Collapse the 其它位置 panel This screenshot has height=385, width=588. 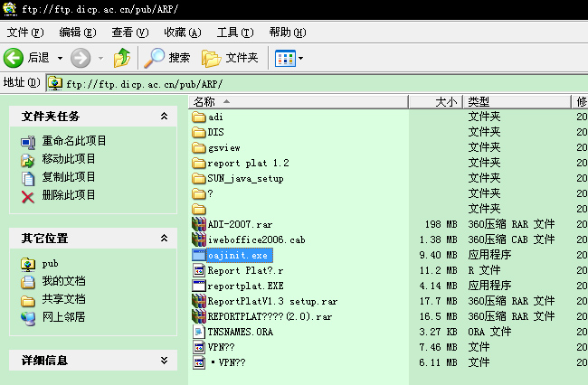[x=164, y=239]
